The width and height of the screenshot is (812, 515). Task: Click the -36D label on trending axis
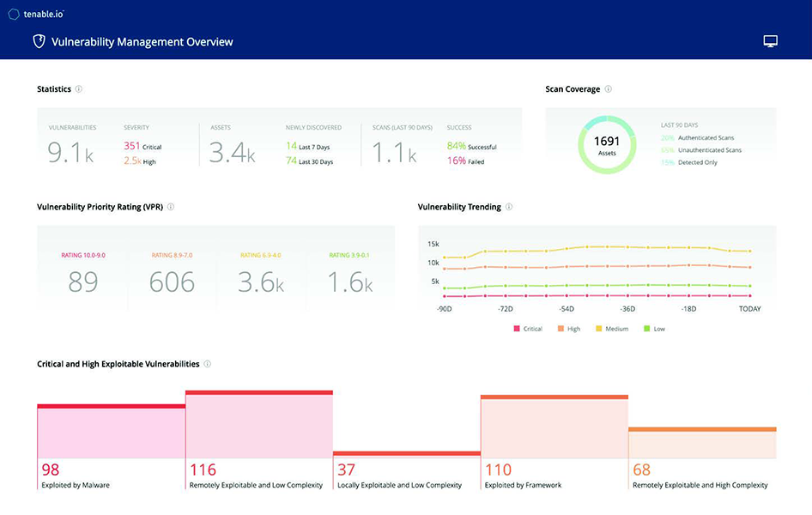627,309
